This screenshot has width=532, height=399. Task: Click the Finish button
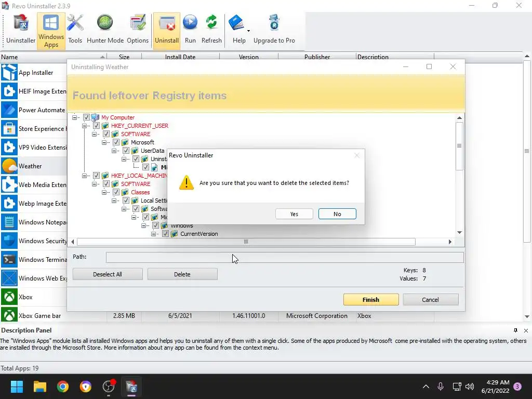point(371,300)
